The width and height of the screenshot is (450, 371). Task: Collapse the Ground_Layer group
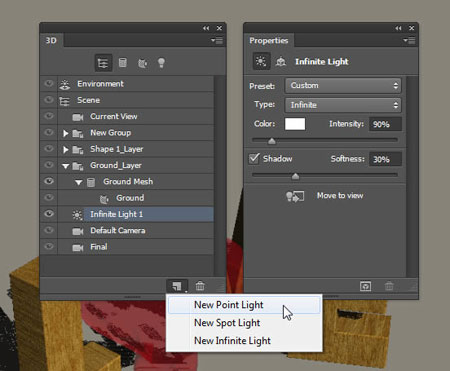[x=66, y=166]
